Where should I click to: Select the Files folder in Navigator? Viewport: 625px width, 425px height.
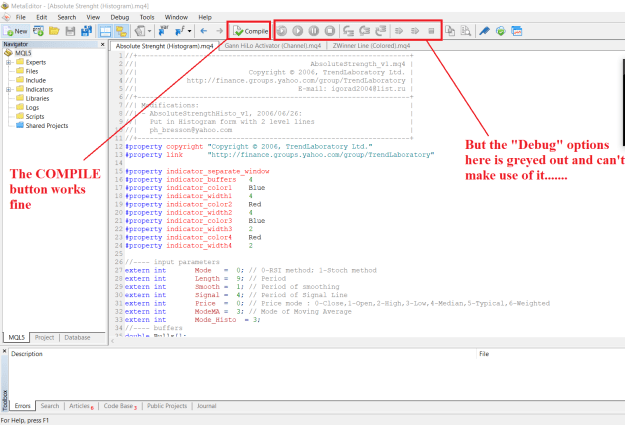pyautogui.click(x=31, y=71)
